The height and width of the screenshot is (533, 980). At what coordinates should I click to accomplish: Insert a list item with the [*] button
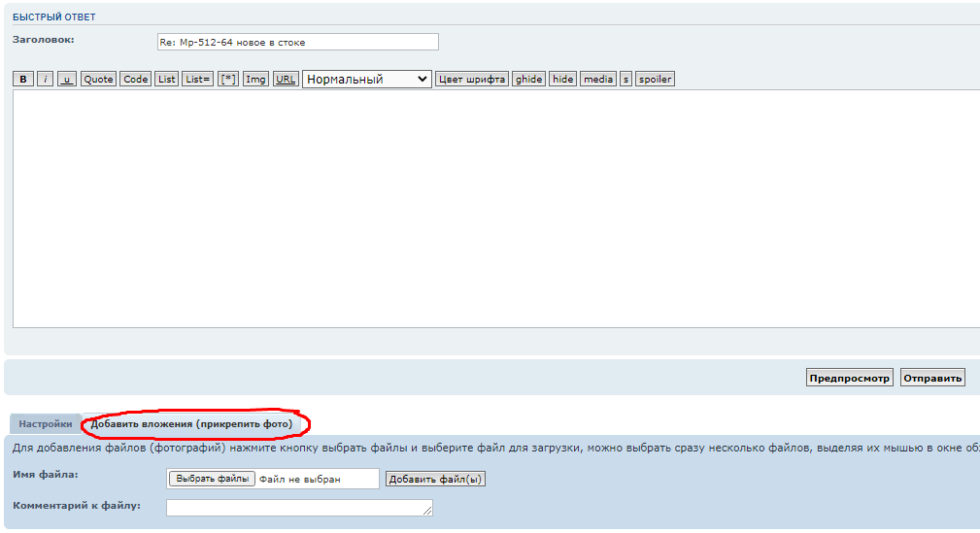click(228, 80)
